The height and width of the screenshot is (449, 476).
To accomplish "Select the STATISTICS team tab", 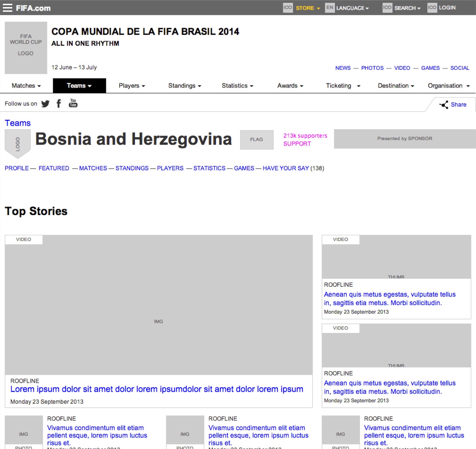I will (209, 168).
